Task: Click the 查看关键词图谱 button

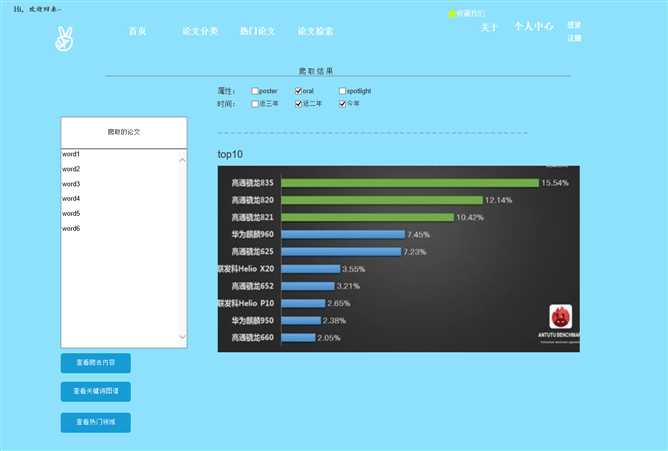Action: click(x=95, y=391)
